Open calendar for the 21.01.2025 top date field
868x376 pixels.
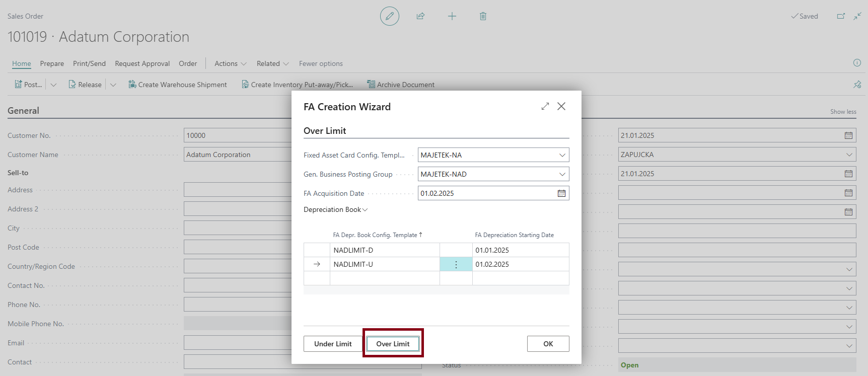848,135
